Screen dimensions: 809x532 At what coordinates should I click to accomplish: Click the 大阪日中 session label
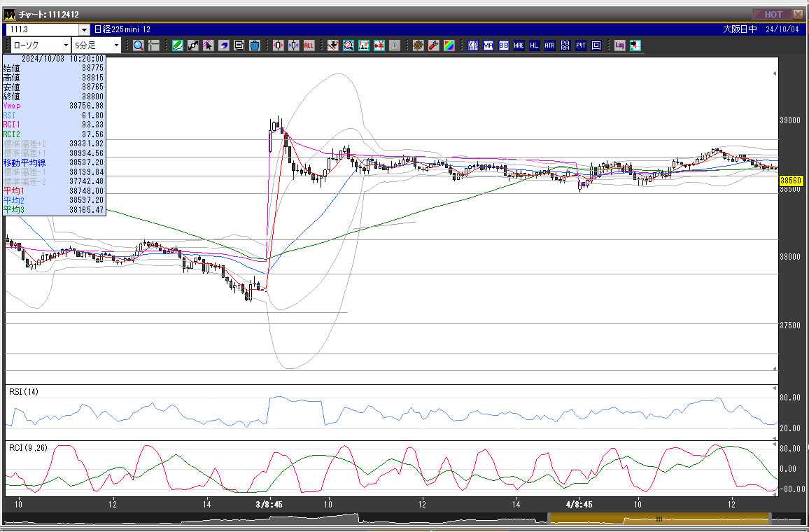[740, 29]
